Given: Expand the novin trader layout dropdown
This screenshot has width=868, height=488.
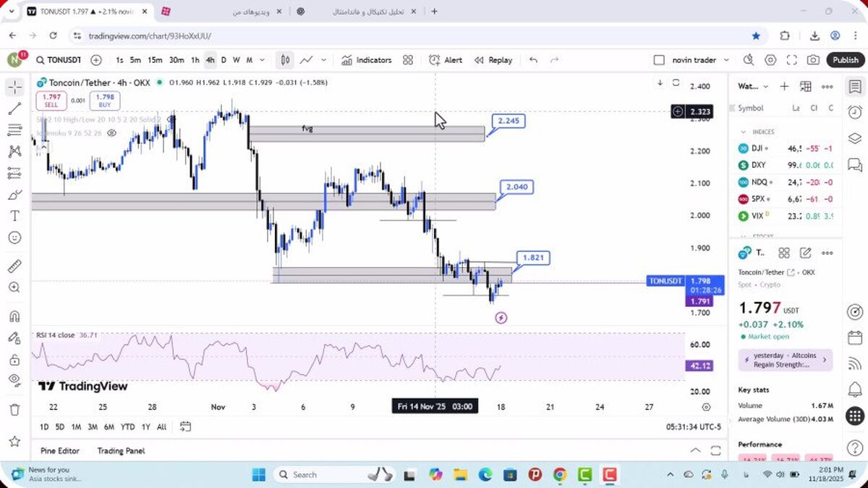Looking at the screenshot, I should click(726, 60).
